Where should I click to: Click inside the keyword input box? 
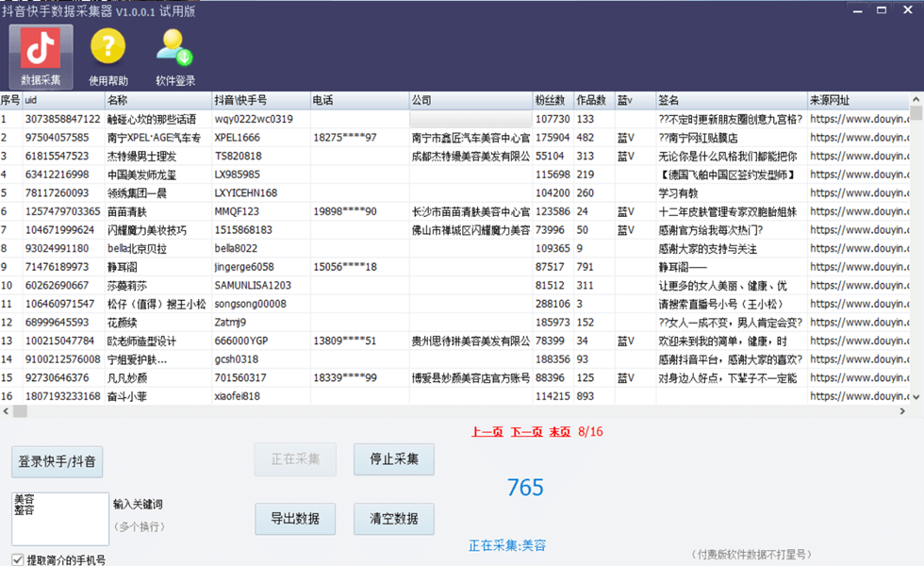click(x=60, y=519)
